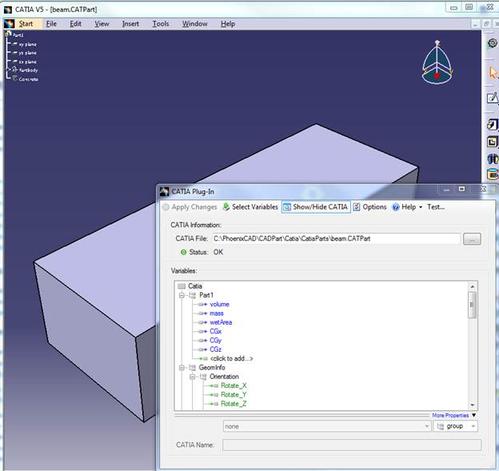
Task: Click the browse button for CATIA File
Action: [x=472, y=239]
